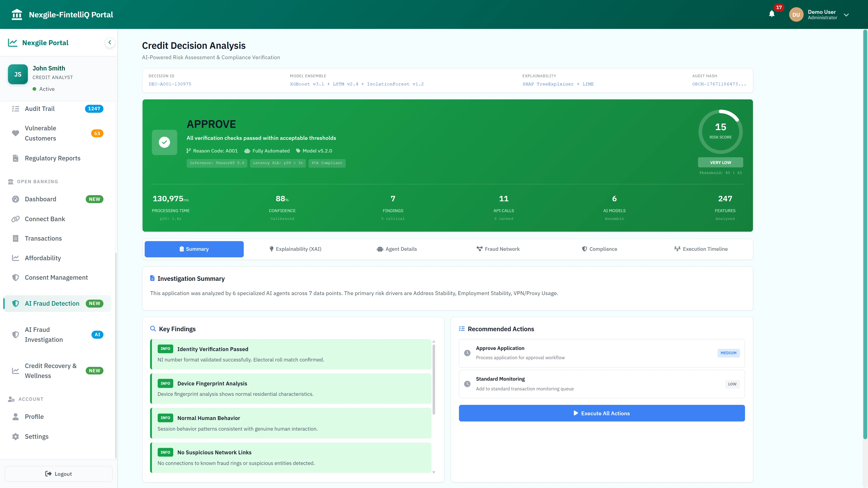The width and height of the screenshot is (868, 488).
Task: Toggle the Active status indicator for John Smith
Action: point(34,89)
